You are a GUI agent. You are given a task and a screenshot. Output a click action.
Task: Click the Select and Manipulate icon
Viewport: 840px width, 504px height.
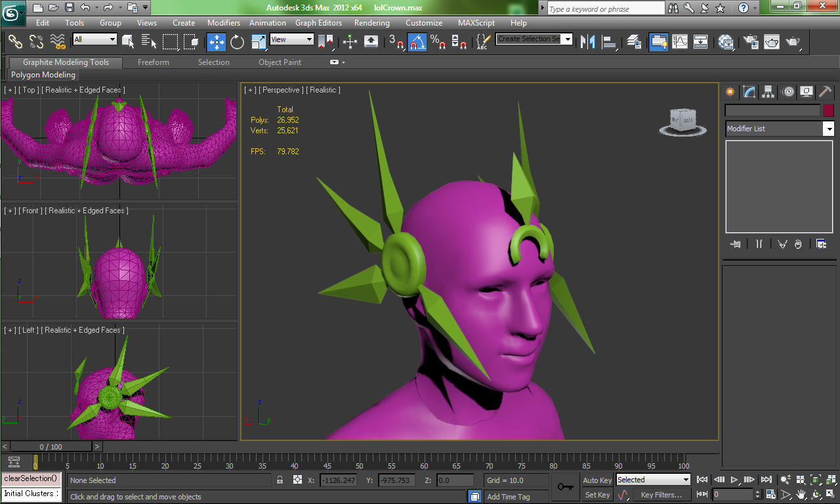pyautogui.click(x=350, y=41)
